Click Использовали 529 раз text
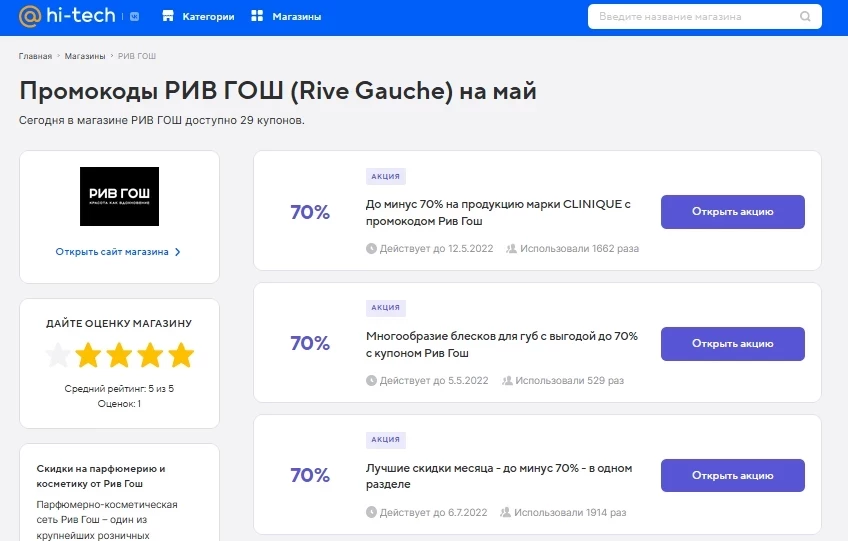Viewport: 848px width, 541px height. (569, 380)
